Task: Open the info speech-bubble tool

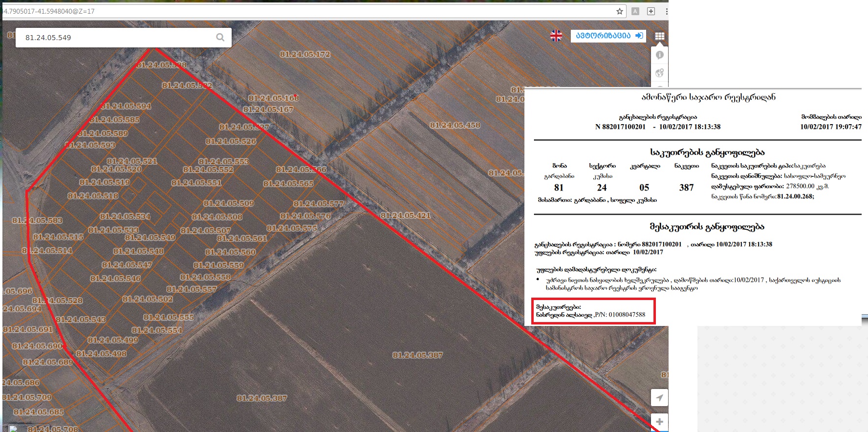Action: (x=660, y=55)
